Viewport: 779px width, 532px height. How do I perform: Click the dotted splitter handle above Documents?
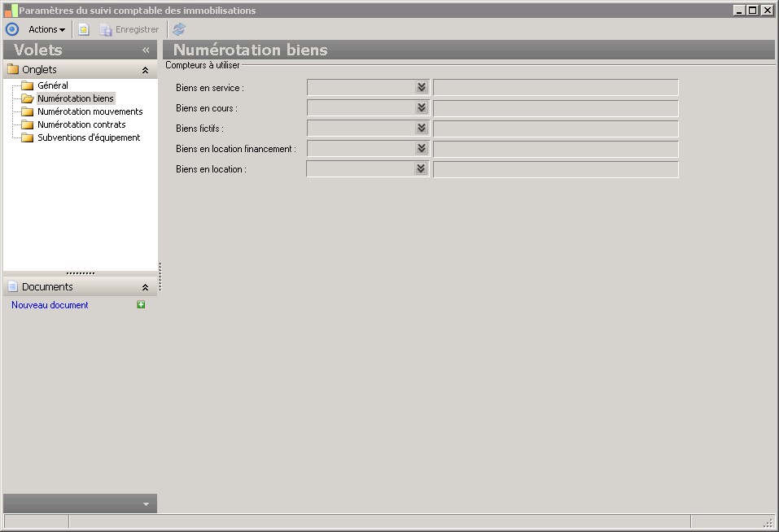[x=81, y=273]
